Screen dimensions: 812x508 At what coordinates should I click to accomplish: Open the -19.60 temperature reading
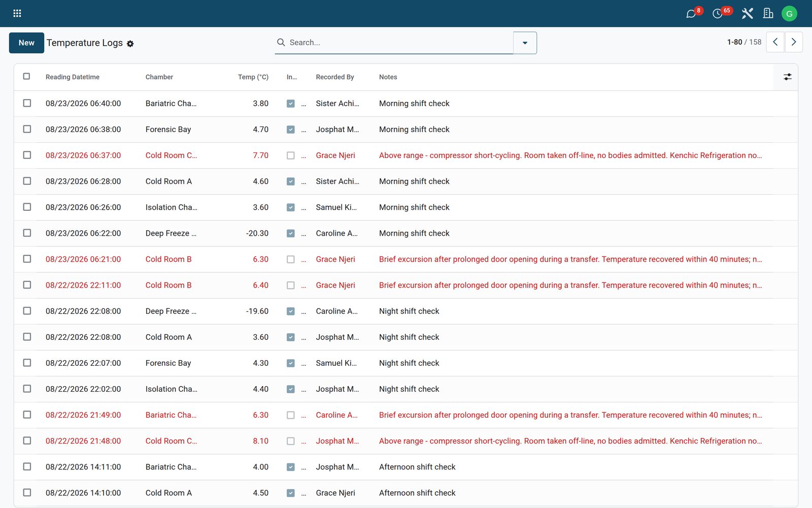257,311
